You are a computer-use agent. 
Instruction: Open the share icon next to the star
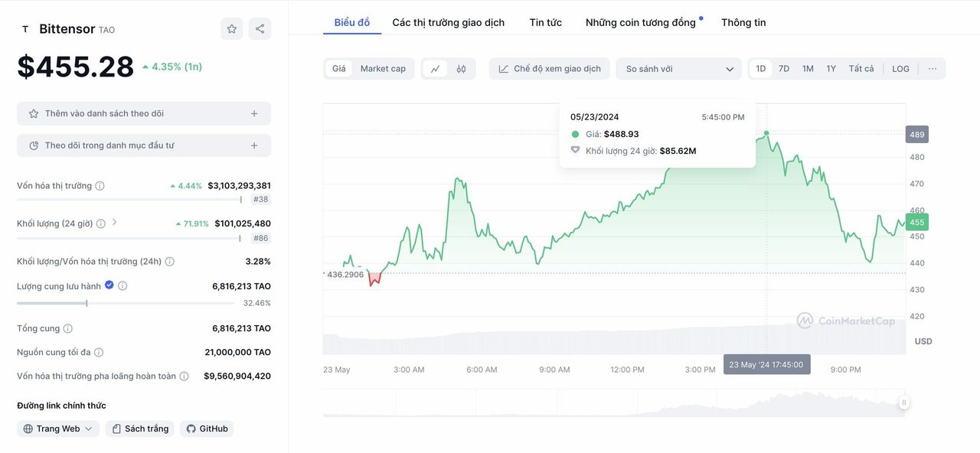tap(260, 29)
